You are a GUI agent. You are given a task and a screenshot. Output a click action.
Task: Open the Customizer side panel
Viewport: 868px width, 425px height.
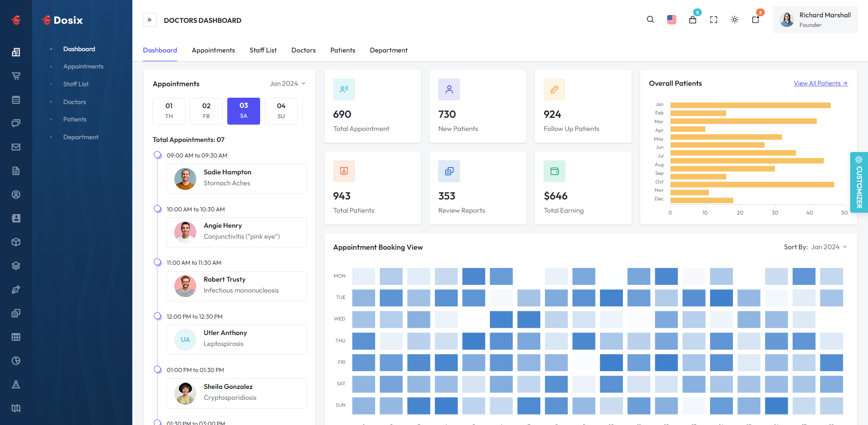[x=859, y=182]
